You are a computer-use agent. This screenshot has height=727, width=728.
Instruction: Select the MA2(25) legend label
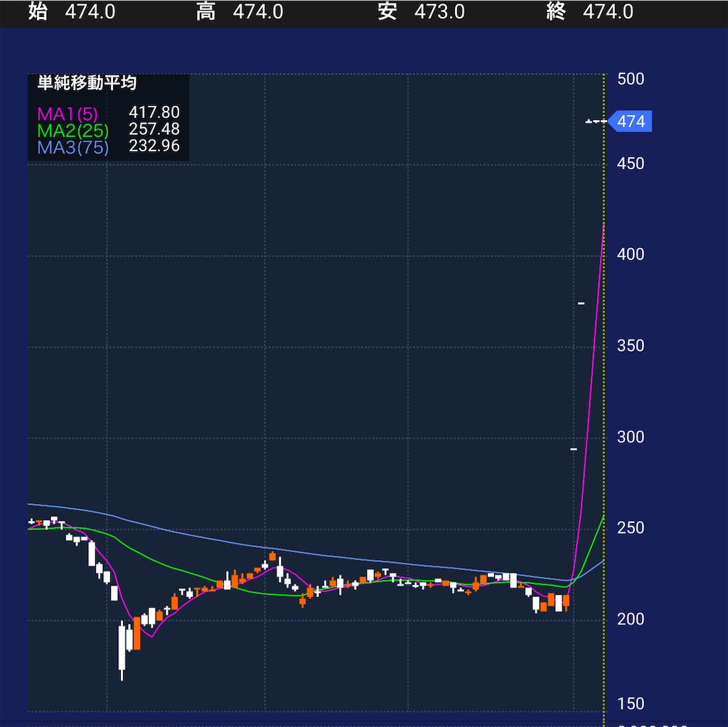tap(73, 131)
